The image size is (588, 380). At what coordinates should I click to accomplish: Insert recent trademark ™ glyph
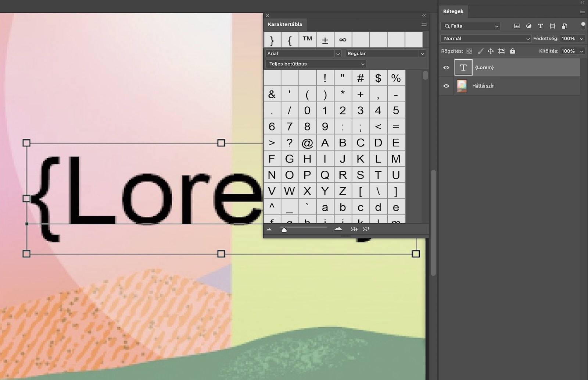pyautogui.click(x=308, y=40)
